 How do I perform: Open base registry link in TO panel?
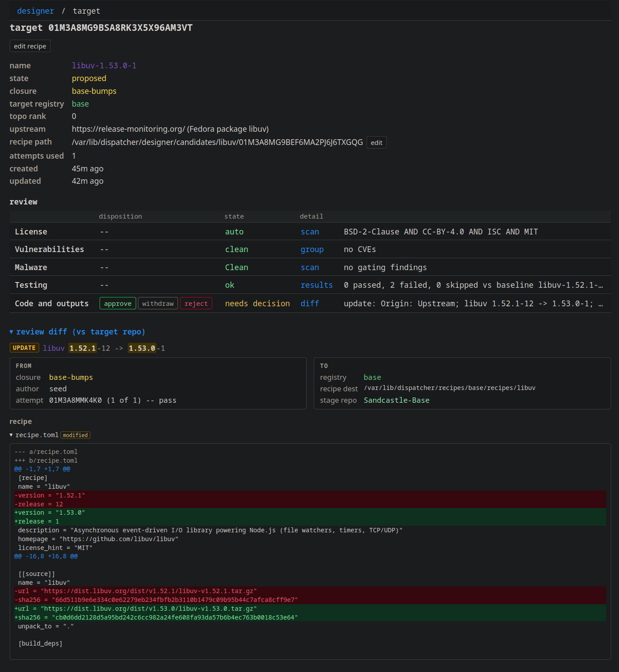[x=372, y=378]
